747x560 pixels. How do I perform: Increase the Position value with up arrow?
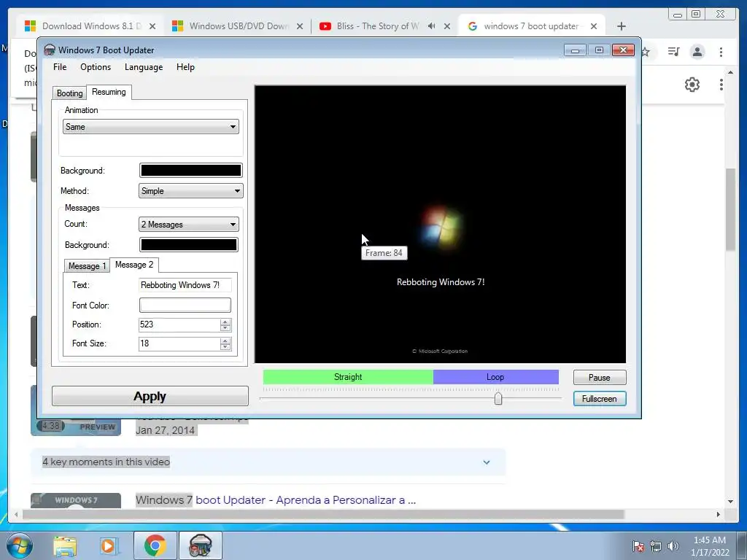225,322
